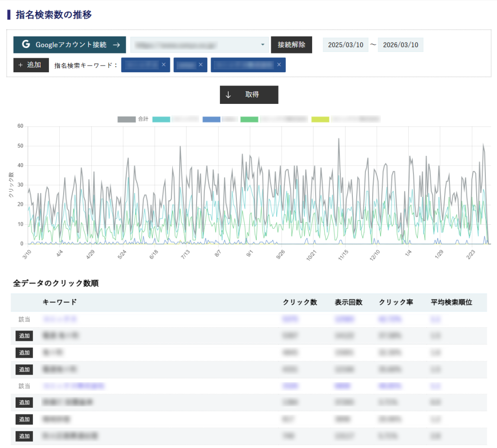Toggle the green legend series

coord(249,119)
